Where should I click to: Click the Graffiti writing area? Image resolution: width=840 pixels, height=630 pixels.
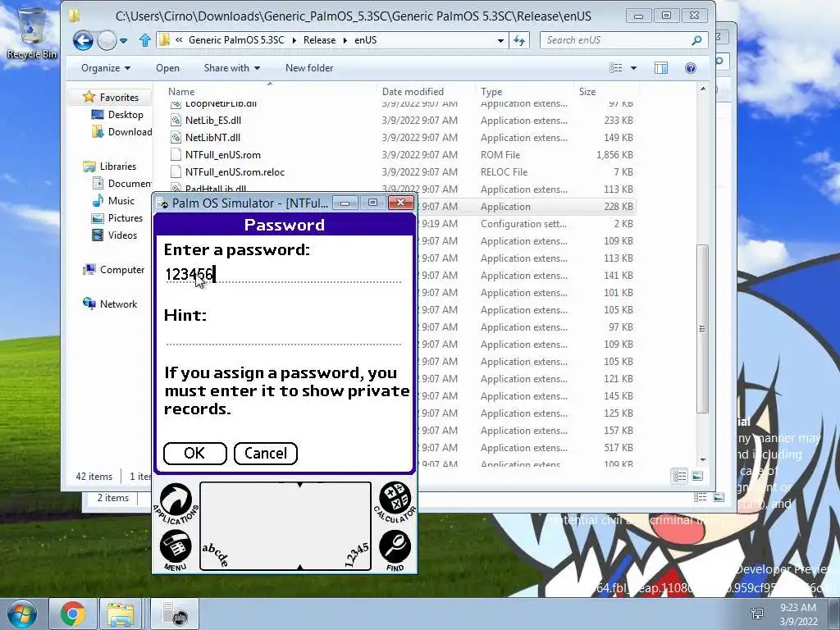pos(285,526)
